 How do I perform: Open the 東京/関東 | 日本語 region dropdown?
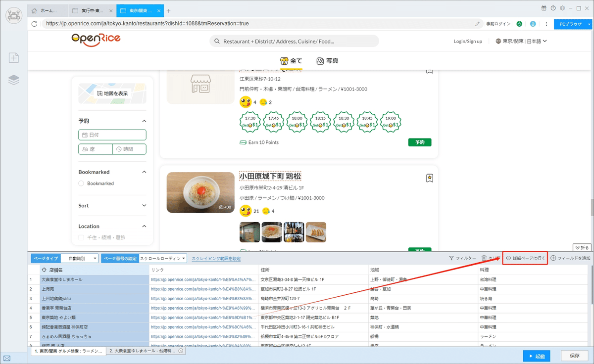521,41
